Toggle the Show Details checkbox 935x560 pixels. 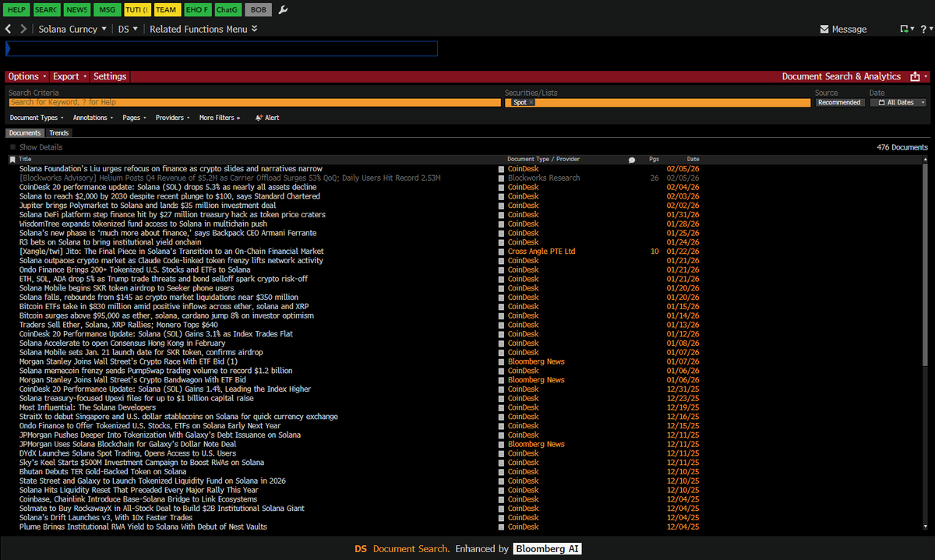click(12, 147)
